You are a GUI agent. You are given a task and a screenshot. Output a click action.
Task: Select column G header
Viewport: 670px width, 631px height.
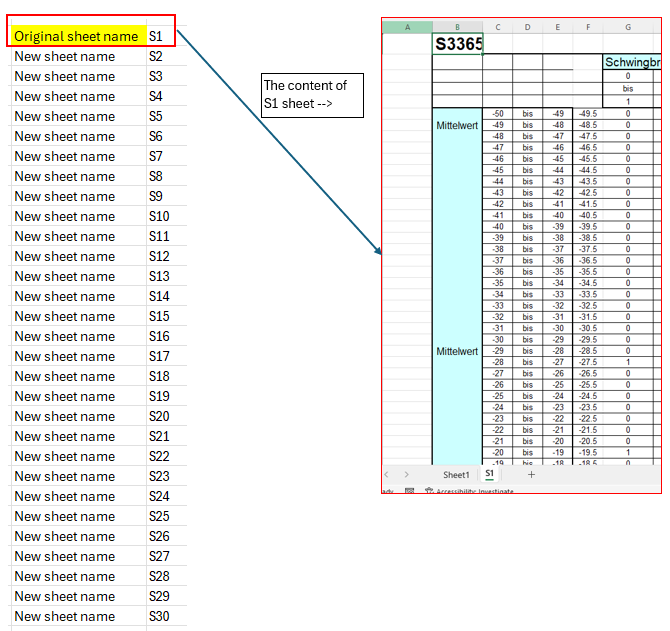point(628,27)
